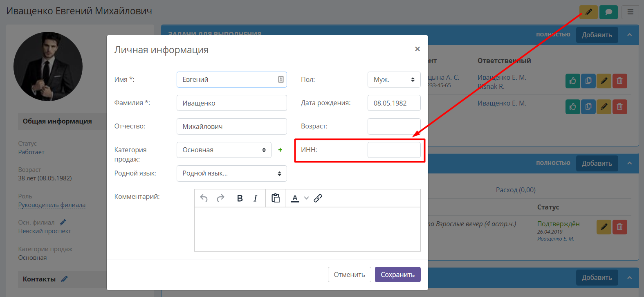Collapse the second panel with the chevron beside its Добавить button
This screenshot has width=644, height=297.
click(629, 164)
